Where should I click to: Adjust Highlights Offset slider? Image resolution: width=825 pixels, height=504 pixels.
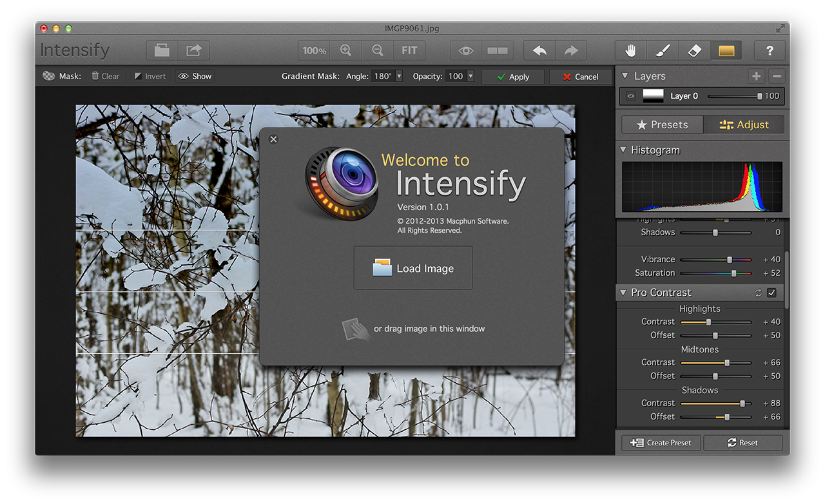click(x=716, y=335)
